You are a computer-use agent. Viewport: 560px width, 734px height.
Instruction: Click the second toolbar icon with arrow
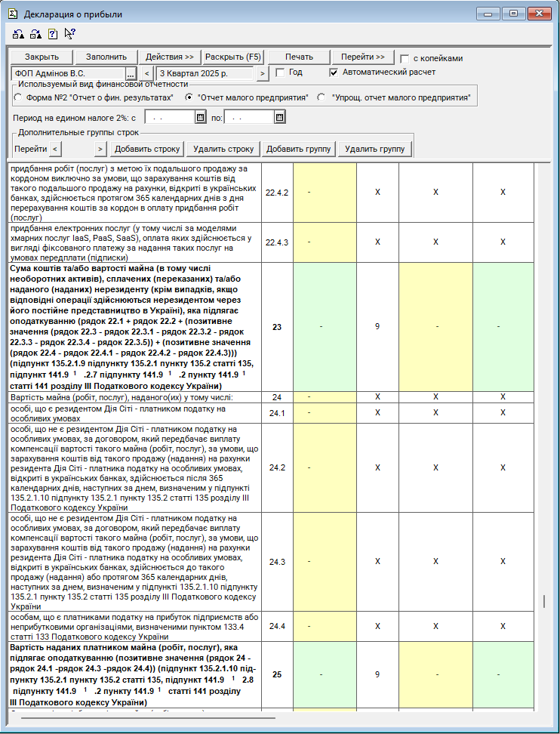point(35,33)
